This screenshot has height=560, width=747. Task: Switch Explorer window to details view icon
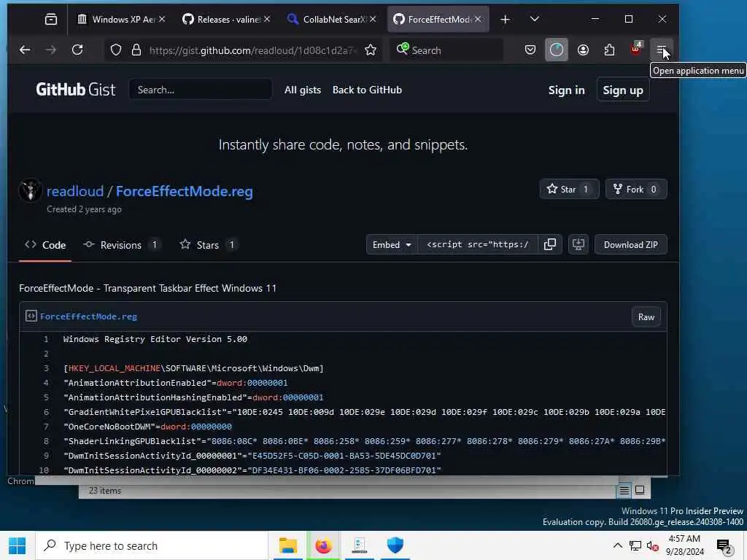coord(624,491)
